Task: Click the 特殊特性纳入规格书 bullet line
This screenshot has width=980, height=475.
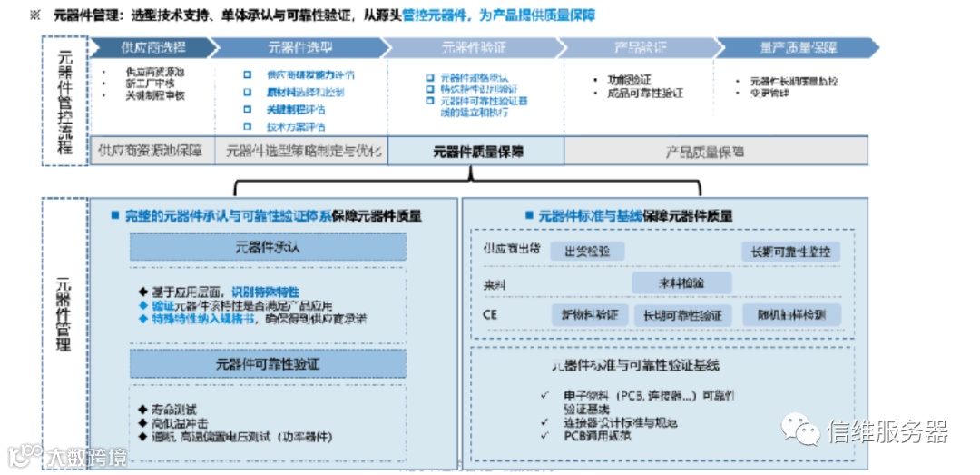Action: [x=252, y=318]
